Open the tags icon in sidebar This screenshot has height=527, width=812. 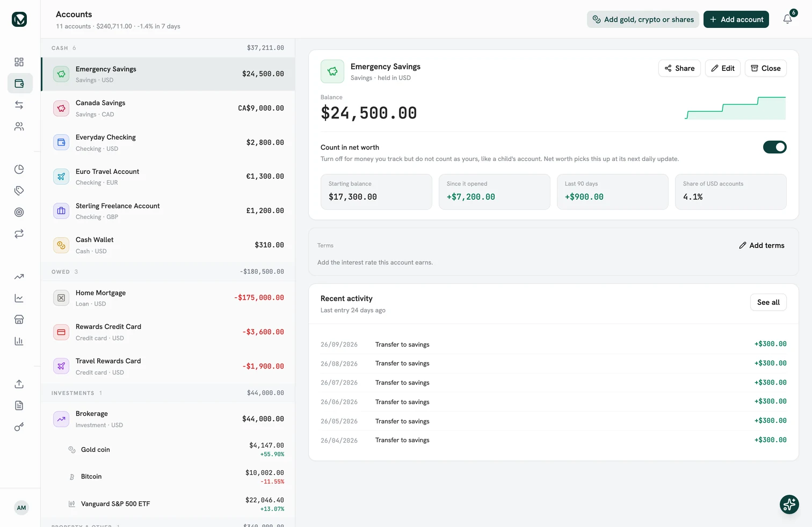point(19,191)
